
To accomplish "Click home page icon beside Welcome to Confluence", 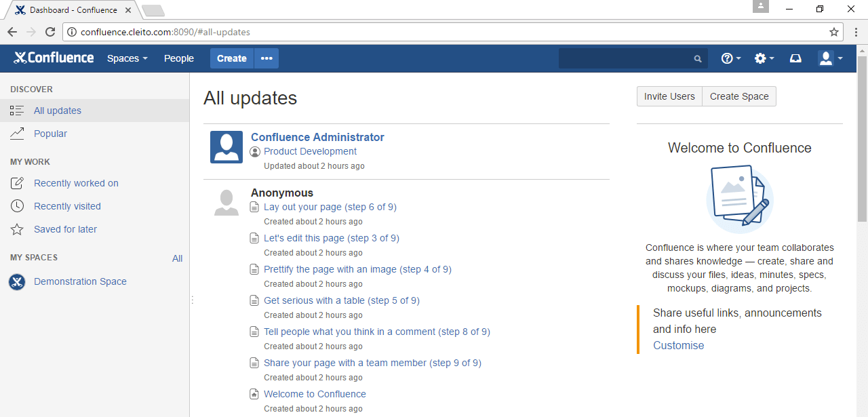I will 255,394.
